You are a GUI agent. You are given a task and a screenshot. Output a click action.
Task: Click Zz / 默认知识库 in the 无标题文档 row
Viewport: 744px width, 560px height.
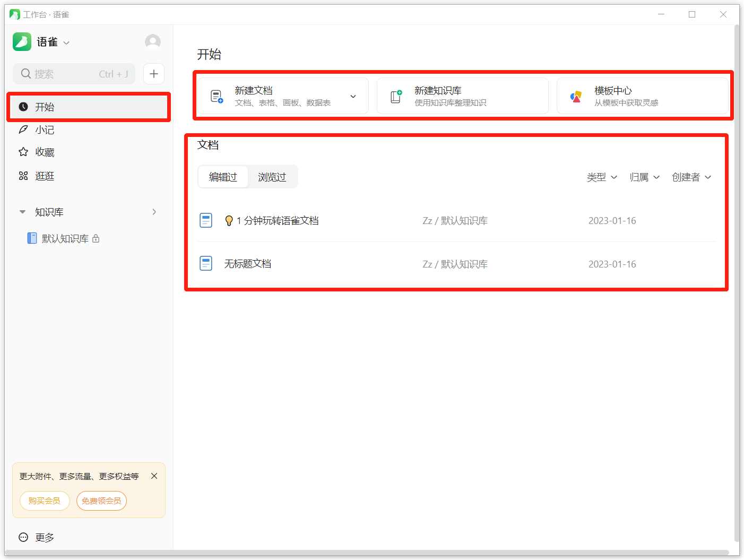coord(455,264)
